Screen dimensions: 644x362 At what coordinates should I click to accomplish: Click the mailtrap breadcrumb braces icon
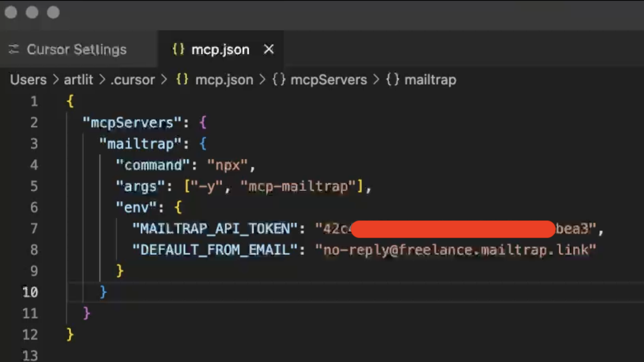pos(392,80)
